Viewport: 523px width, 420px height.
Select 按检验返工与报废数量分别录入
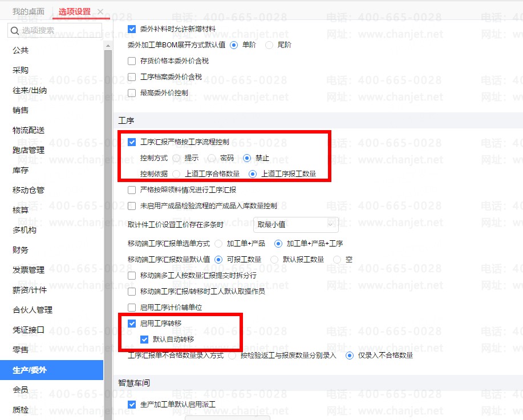point(232,356)
